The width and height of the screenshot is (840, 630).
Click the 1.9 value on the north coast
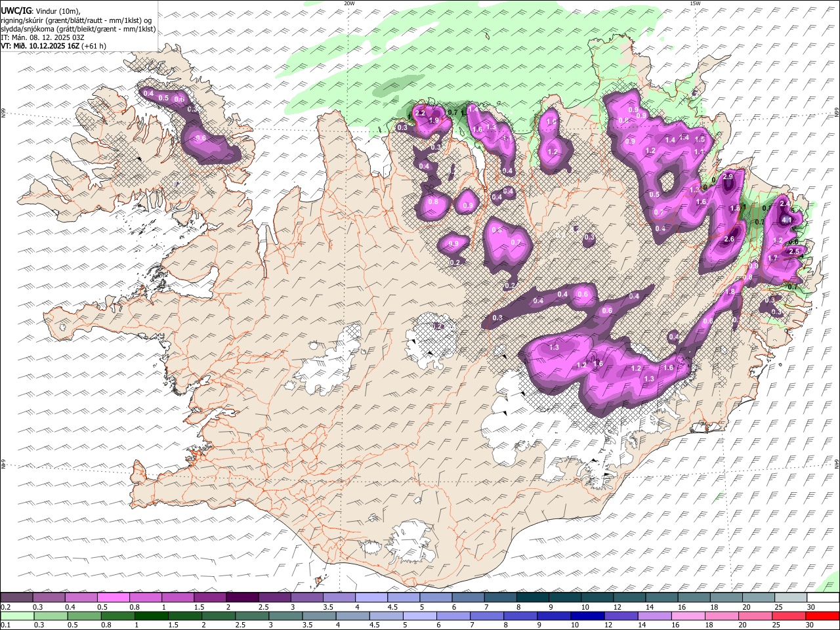click(434, 121)
